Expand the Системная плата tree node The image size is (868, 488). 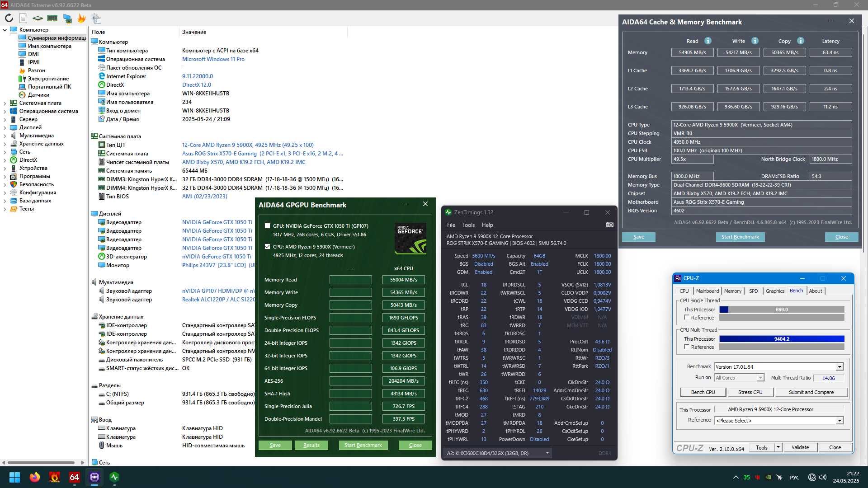[x=5, y=103]
